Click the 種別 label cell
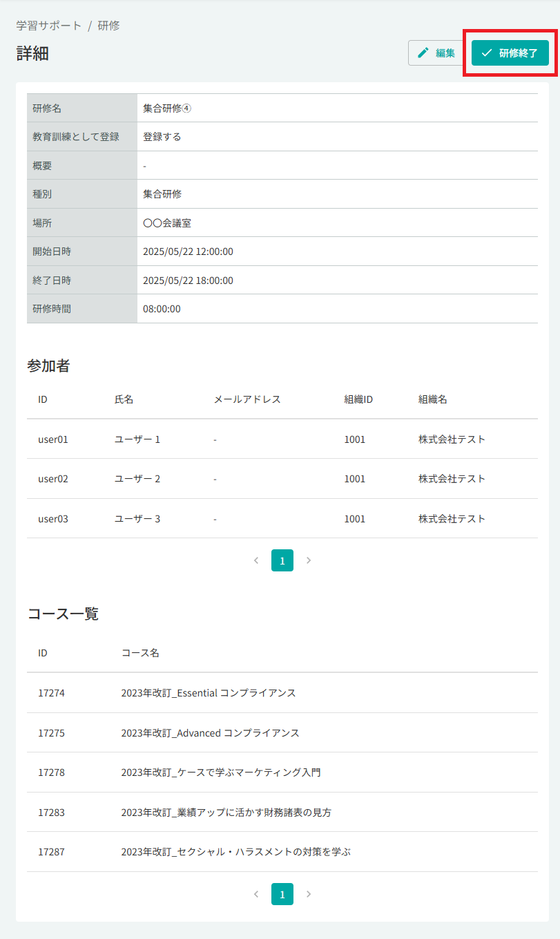The image size is (560, 939). pos(82,194)
